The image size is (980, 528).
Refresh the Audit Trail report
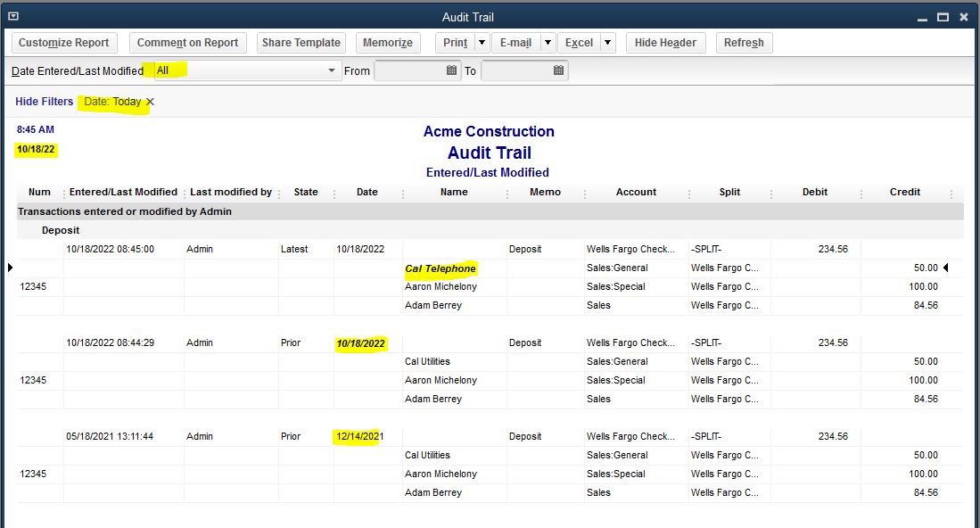(744, 42)
